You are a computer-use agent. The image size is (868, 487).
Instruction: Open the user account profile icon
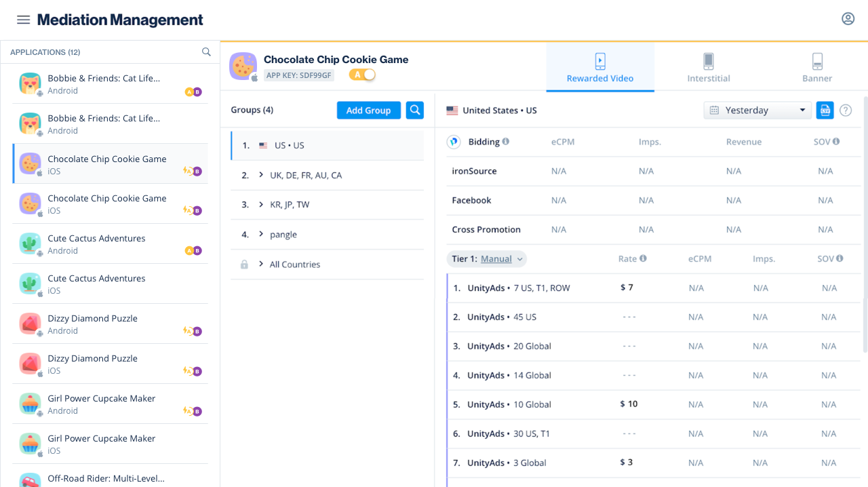coord(848,19)
